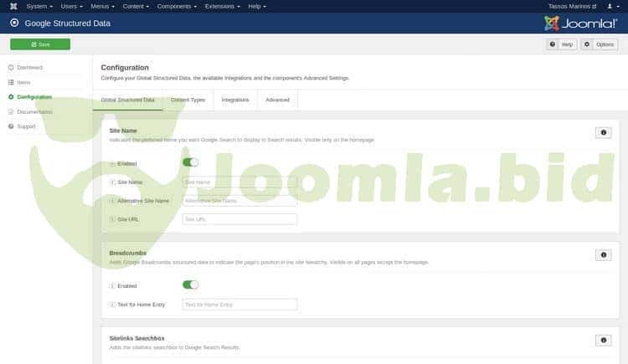Click the Alternative Site Name input field
This screenshot has width=628, height=364.
pyautogui.click(x=239, y=201)
